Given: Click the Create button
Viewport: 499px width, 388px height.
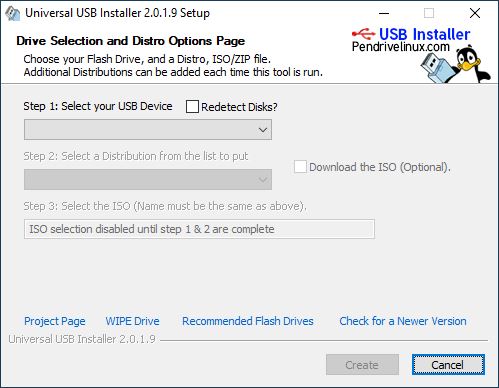Looking at the screenshot, I should pos(362,365).
